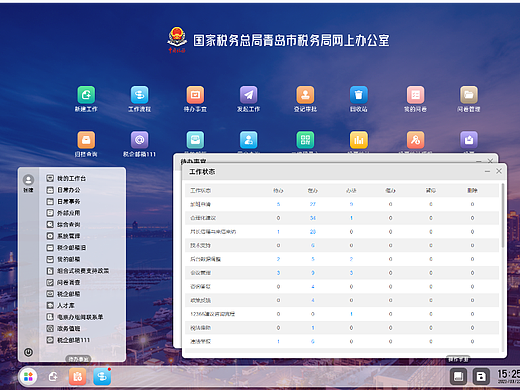Image resolution: width=520 pixels, height=390 pixels.
Task: Select 我的邮箱 in the start menu
Action: [x=63, y=259]
